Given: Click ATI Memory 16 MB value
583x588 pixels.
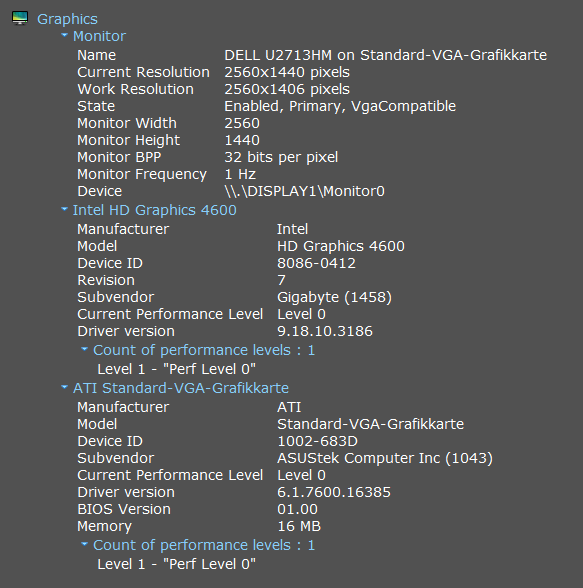Looking at the screenshot, I should click(299, 526).
